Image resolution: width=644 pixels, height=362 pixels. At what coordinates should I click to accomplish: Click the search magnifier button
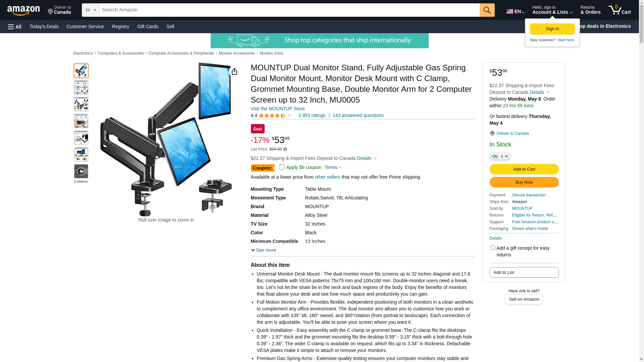coord(487,10)
